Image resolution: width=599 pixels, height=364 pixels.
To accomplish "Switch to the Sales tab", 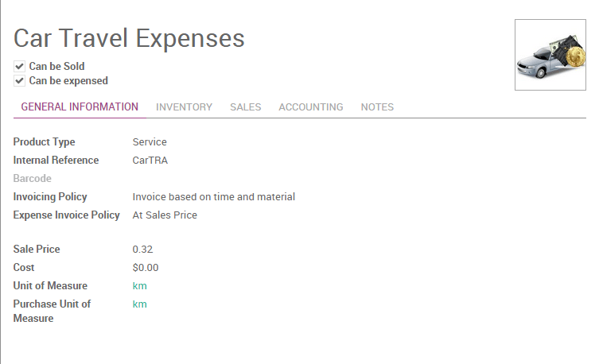I will (x=245, y=107).
